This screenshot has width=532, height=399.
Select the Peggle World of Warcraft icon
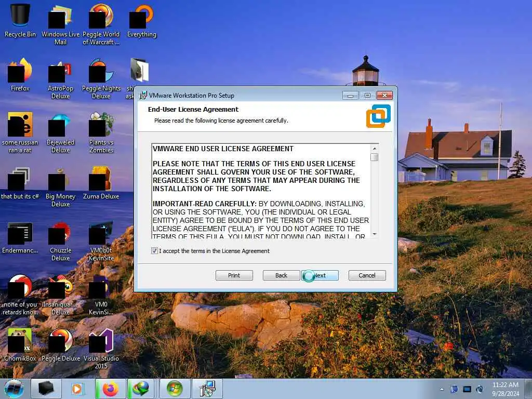click(101, 24)
